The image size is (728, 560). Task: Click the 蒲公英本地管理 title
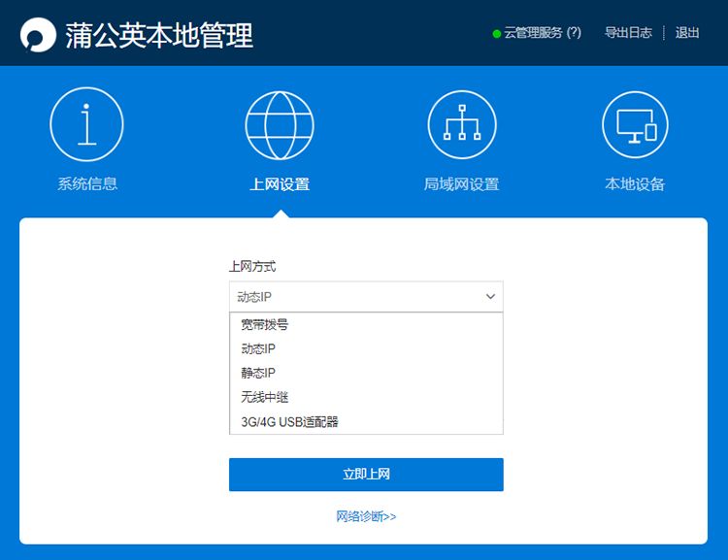159,35
